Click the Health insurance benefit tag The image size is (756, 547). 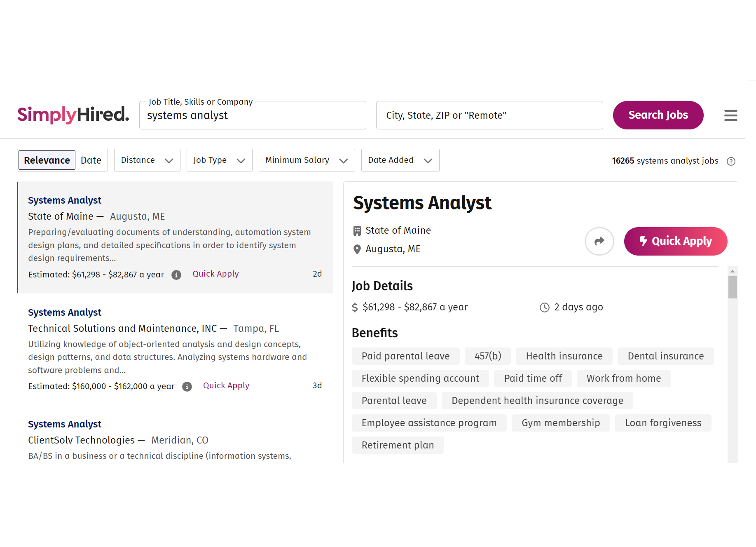pos(564,356)
